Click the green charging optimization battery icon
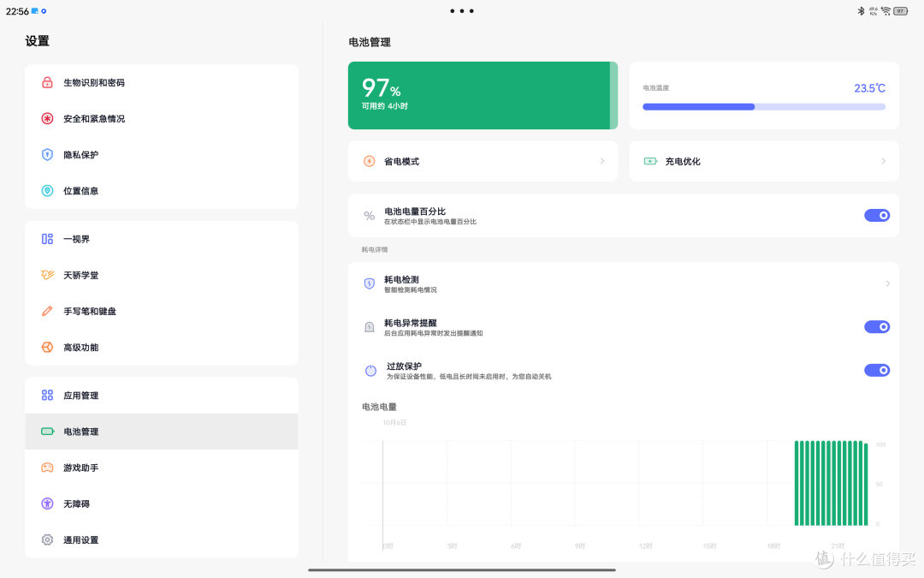This screenshot has width=924, height=578. coord(650,161)
